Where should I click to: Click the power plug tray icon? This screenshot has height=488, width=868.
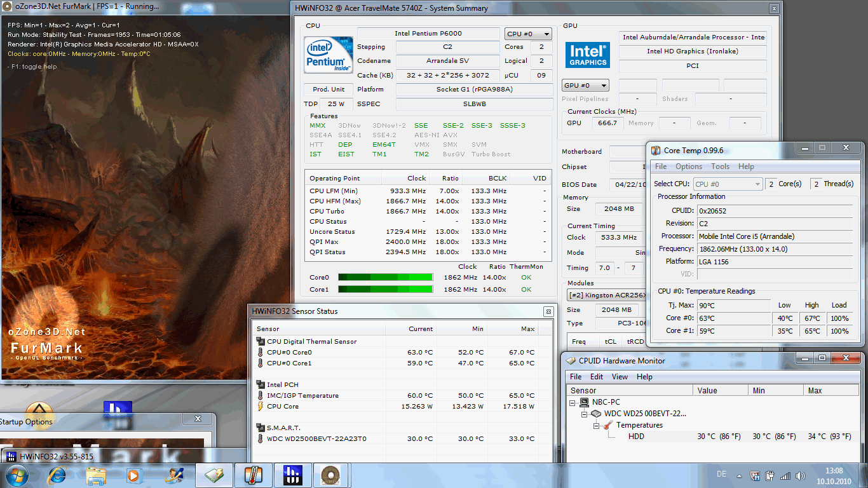click(770, 475)
